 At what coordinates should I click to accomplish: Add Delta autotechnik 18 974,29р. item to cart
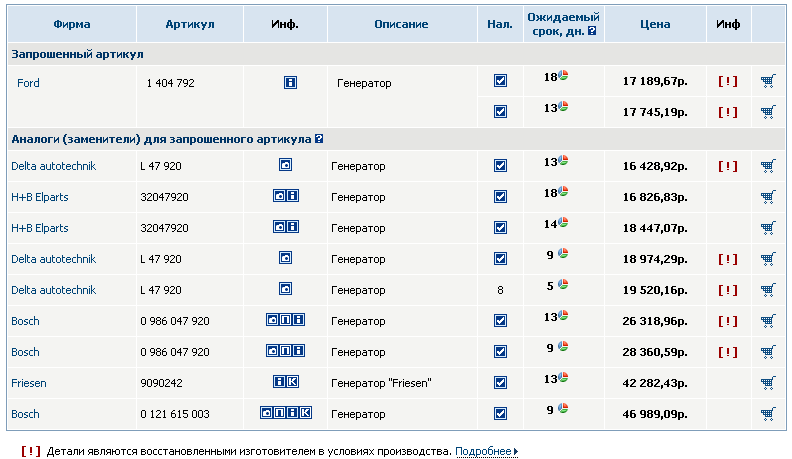click(768, 259)
